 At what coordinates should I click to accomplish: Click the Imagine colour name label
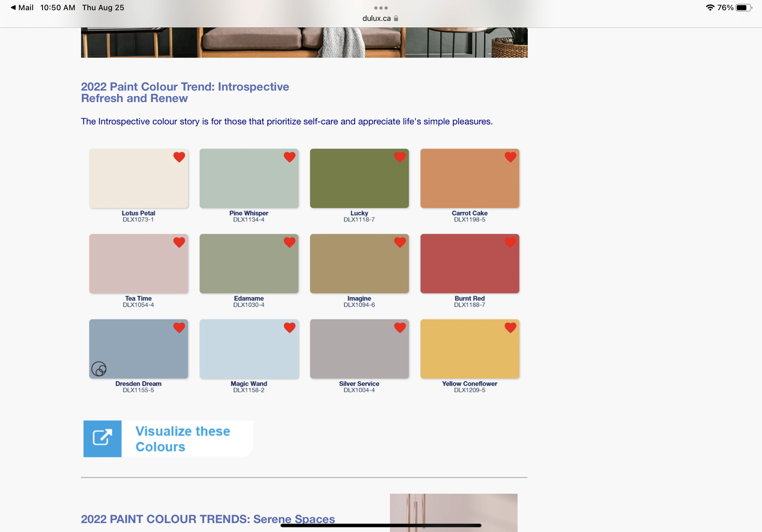[359, 298]
